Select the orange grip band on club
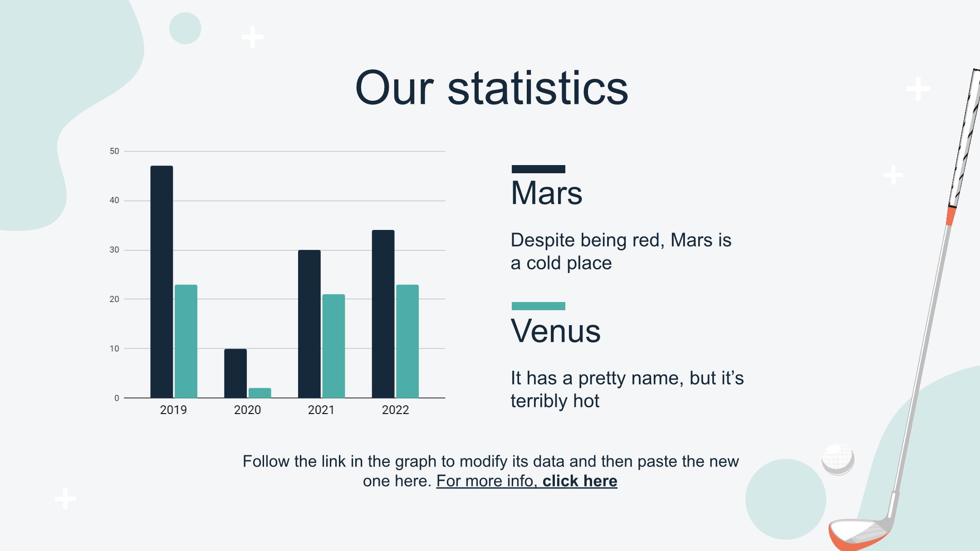This screenshot has height=551, width=980. pos(951,216)
